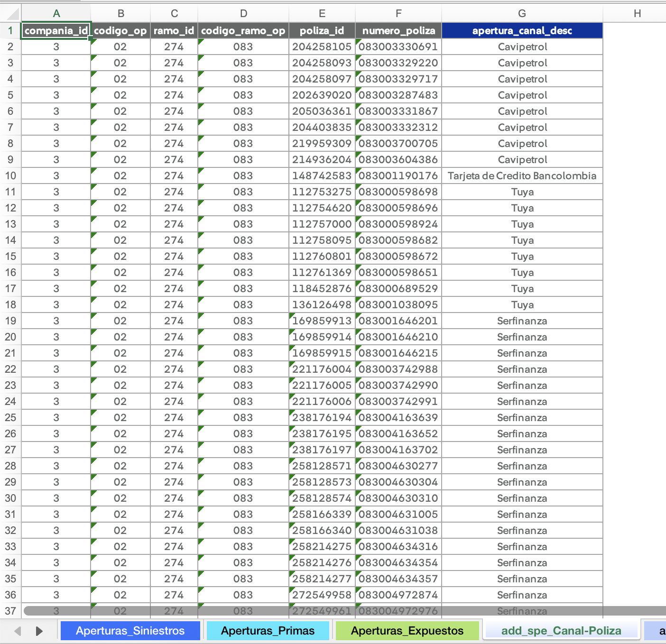Click the Serfinanza cell in row 30

point(522,498)
